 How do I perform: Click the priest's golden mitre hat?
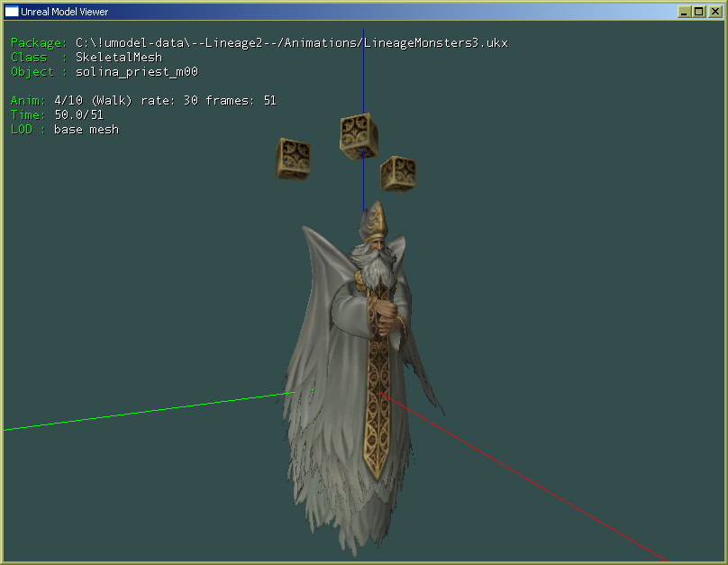point(374,221)
